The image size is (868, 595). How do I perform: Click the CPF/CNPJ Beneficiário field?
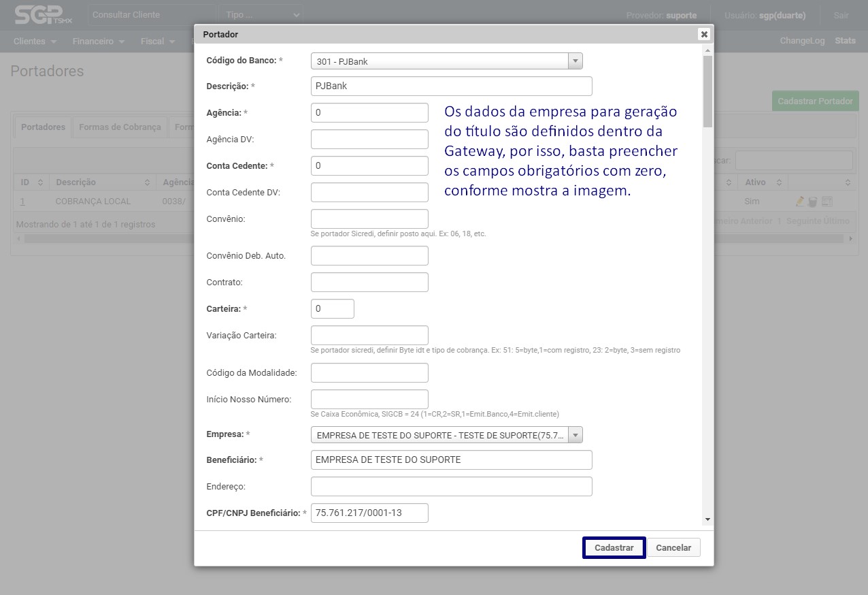tap(369, 513)
